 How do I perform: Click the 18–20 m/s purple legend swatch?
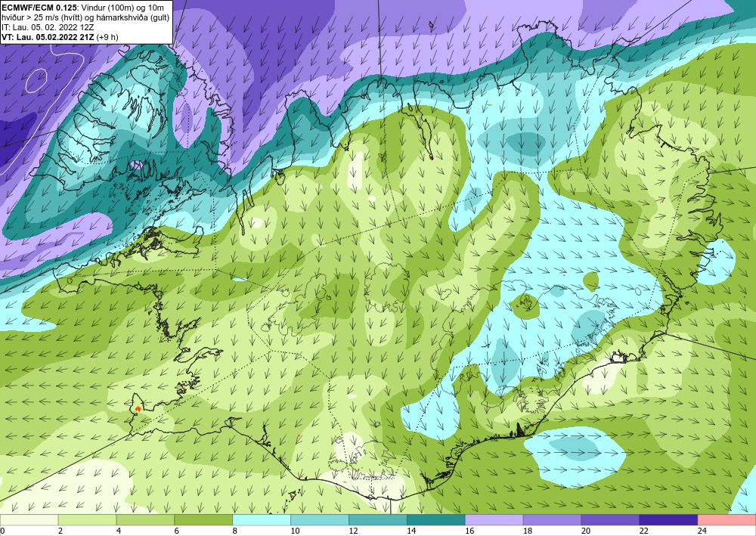coord(552,519)
